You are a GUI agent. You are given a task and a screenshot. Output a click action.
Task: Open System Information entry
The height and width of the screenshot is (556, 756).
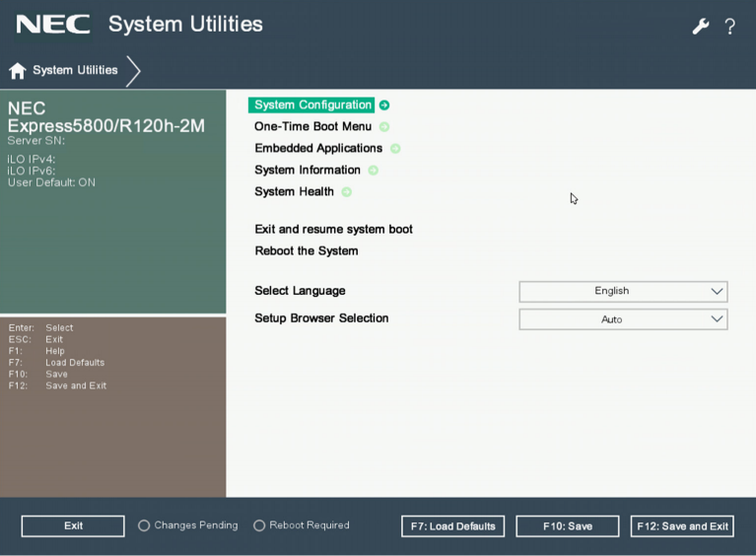point(308,170)
